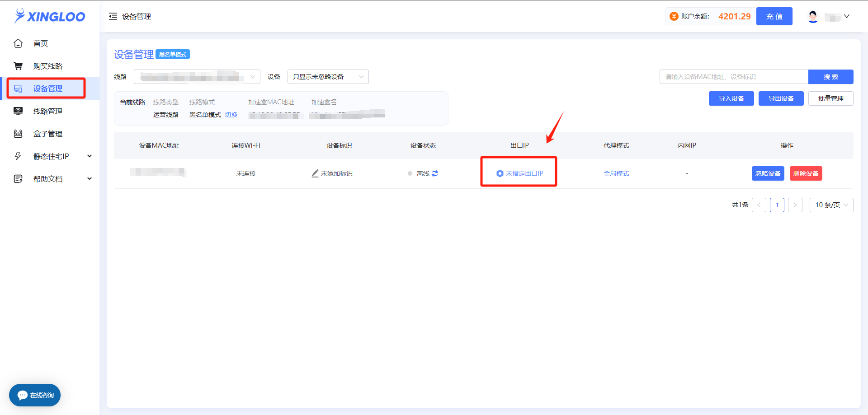868x415 pixels.
Task: Open the 只显示未忽略设备 device filter dropdown
Action: pos(328,77)
